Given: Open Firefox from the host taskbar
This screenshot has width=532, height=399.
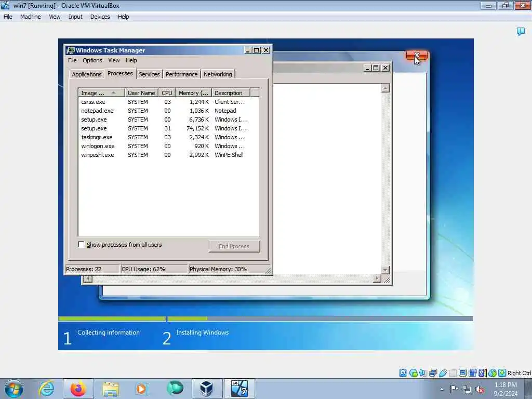Looking at the screenshot, I should (78, 389).
